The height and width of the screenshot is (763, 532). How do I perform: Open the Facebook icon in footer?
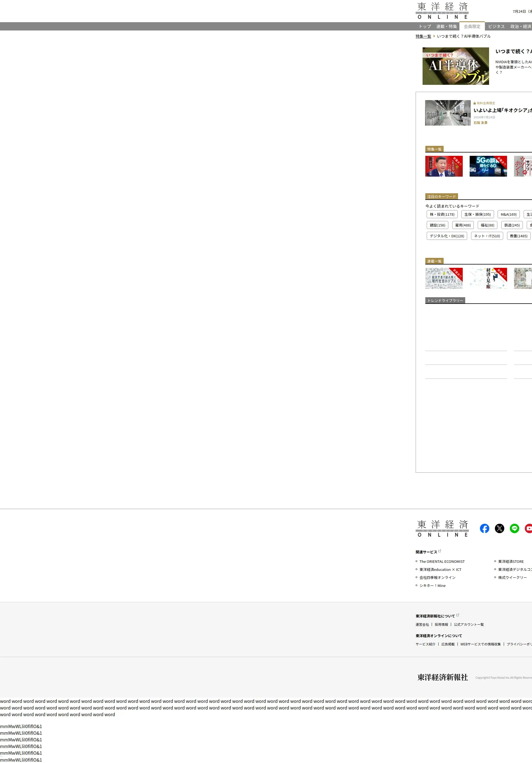[484, 528]
